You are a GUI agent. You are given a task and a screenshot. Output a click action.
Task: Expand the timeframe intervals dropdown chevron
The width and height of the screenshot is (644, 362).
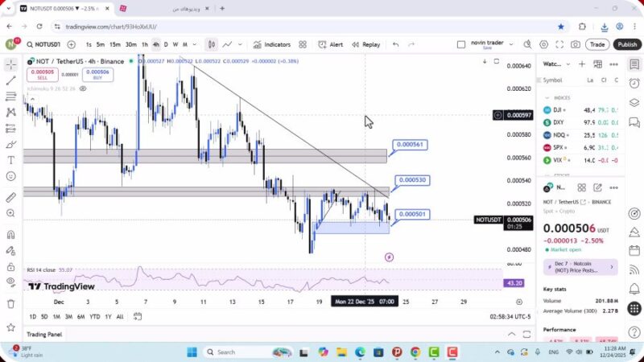click(196, 44)
